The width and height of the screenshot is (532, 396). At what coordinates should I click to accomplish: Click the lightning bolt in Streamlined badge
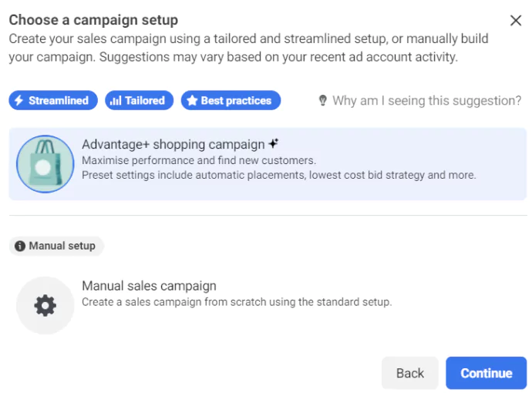[x=19, y=101]
